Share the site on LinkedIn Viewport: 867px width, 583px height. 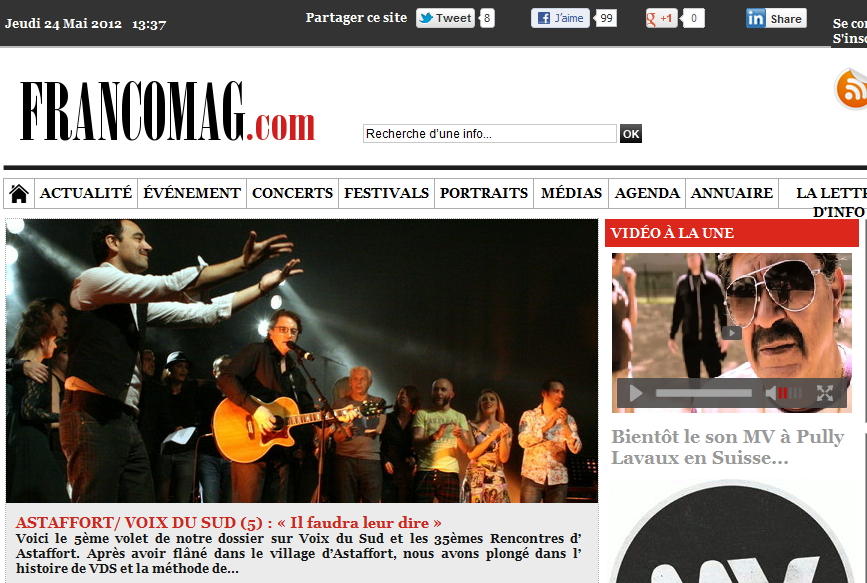[x=776, y=18]
